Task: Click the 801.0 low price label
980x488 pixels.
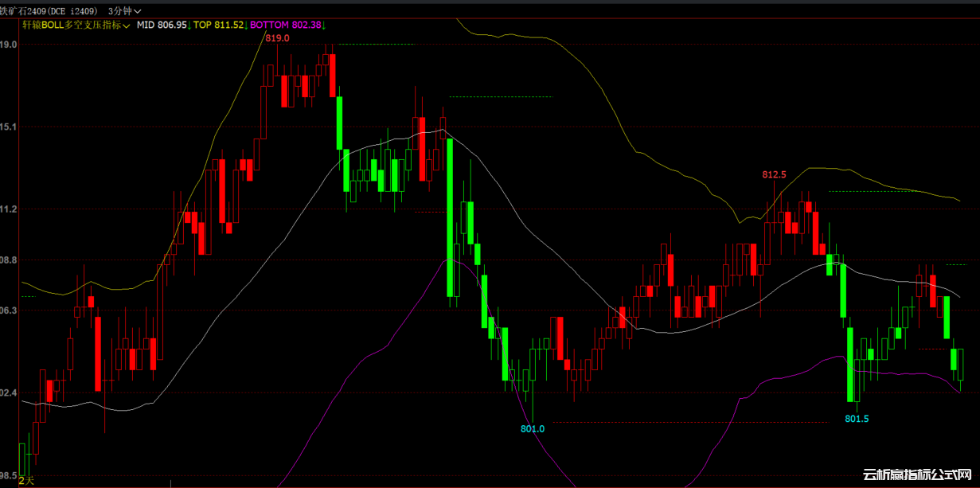Action: (533, 428)
